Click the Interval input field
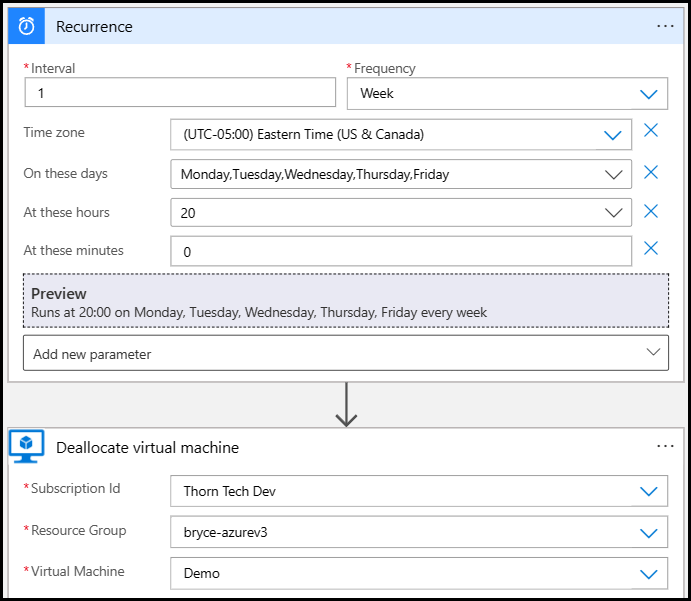This screenshot has height=601, width=691. [180, 93]
